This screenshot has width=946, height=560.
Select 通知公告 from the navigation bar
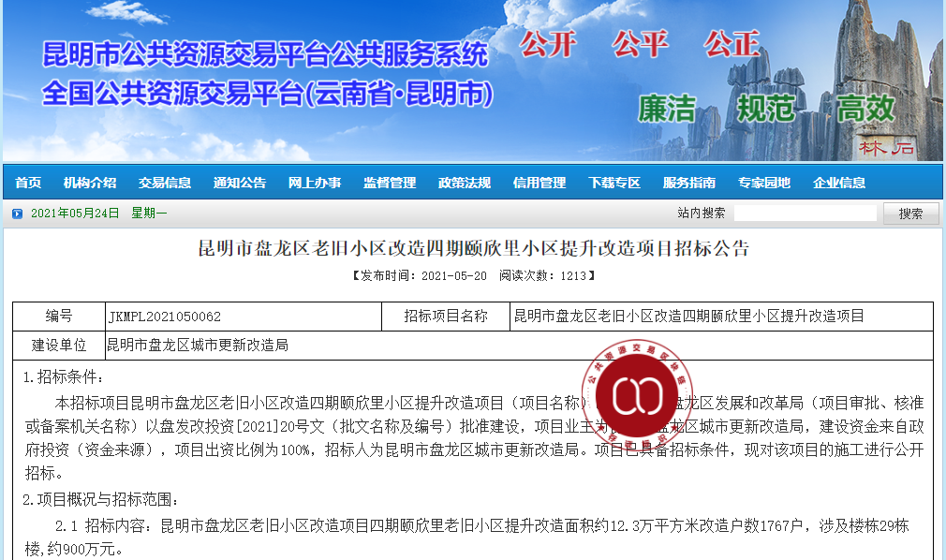(240, 183)
